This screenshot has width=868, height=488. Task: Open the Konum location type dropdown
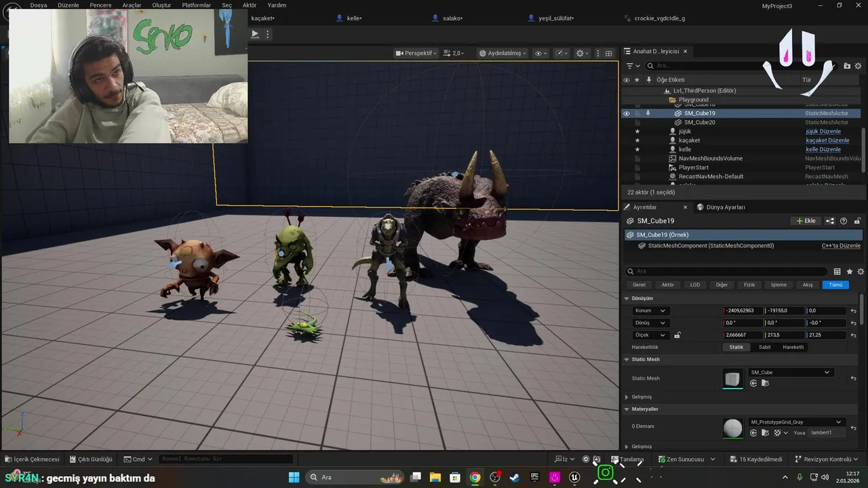click(x=650, y=310)
